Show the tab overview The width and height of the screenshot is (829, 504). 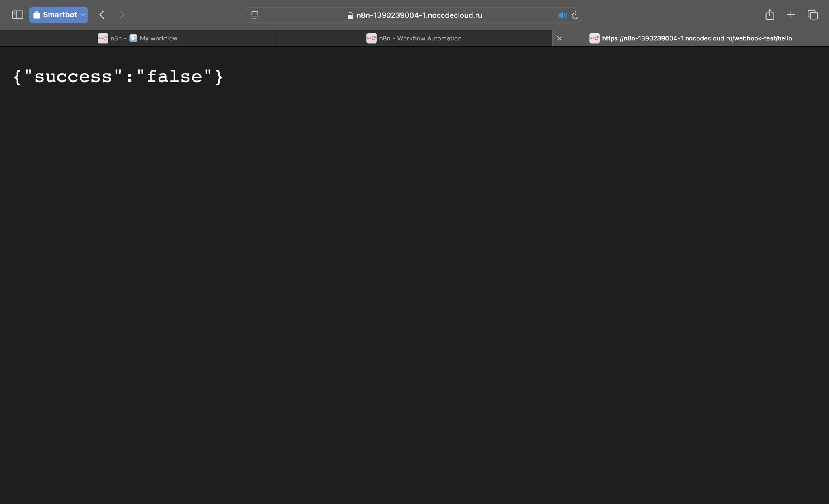[812, 15]
